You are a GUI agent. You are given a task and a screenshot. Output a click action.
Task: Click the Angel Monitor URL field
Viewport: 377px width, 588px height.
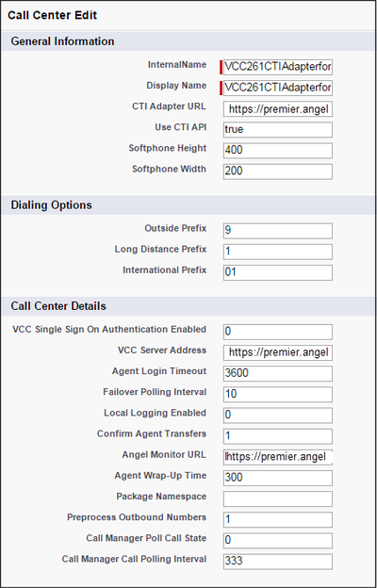pos(278,457)
